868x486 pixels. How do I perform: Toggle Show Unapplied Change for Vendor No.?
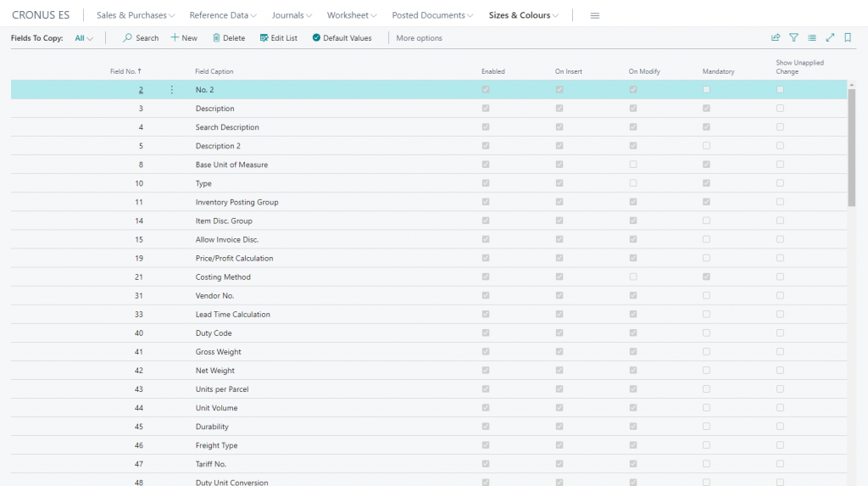(780, 295)
